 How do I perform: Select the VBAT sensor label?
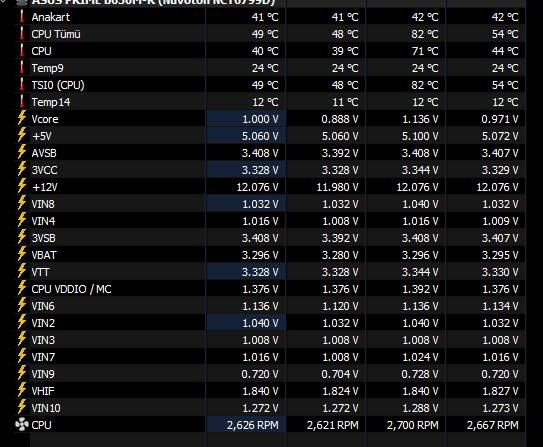click(x=44, y=255)
